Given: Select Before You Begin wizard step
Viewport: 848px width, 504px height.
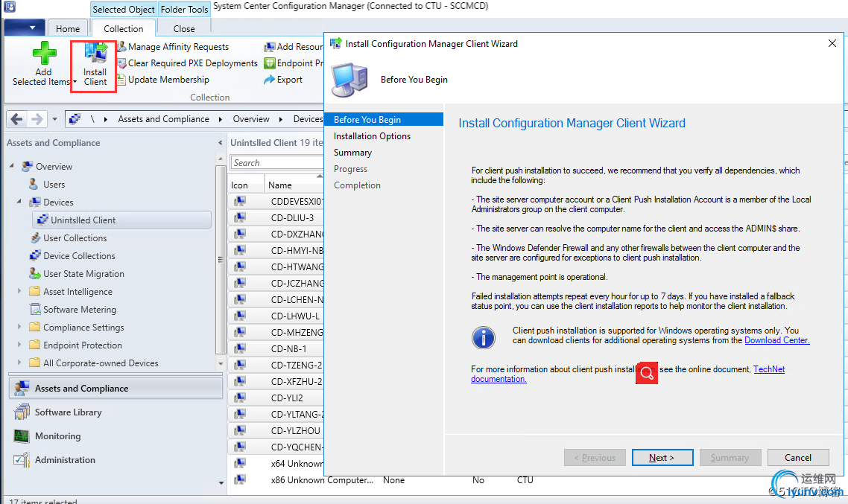Looking at the screenshot, I should 384,119.
